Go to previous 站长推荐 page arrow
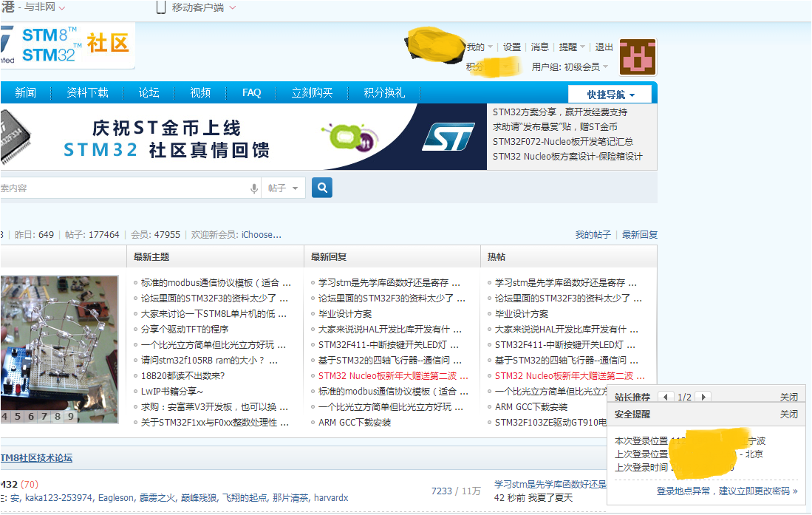812x515 pixels. (x=666, y=397)
